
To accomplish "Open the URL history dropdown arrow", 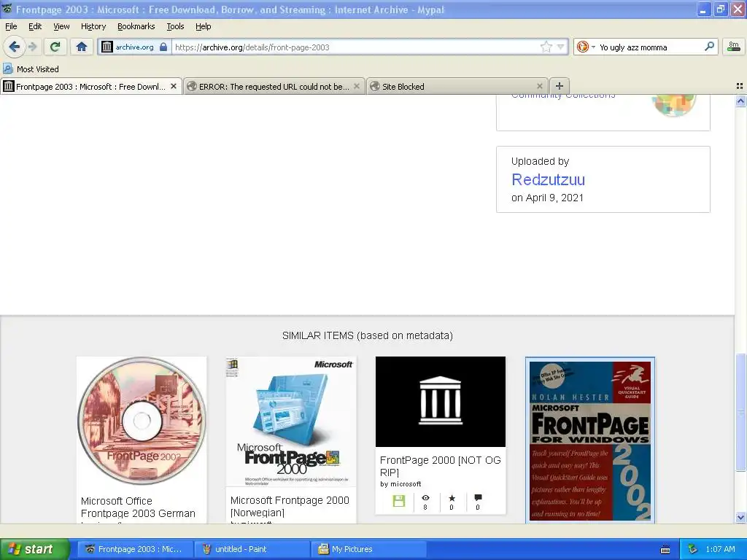I will click(560, 47).
